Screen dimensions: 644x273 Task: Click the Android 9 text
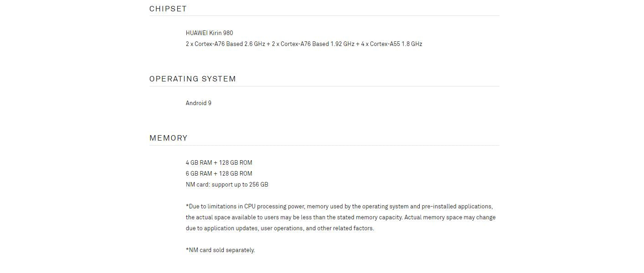(x=198, y=103)
